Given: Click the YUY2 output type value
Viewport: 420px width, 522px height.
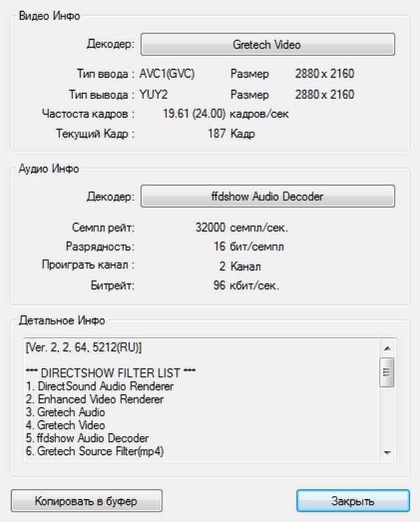Looking at the screenshot, I should click(153, 95).
